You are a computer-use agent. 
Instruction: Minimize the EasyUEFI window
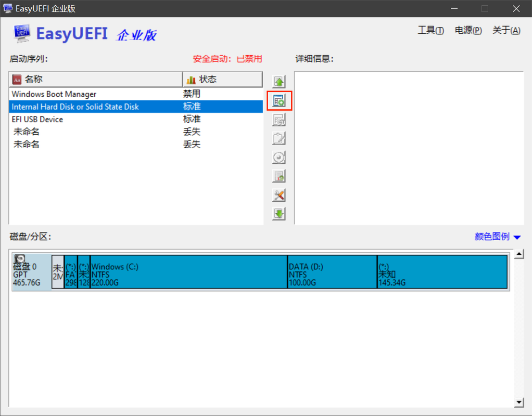coord(454,8)
